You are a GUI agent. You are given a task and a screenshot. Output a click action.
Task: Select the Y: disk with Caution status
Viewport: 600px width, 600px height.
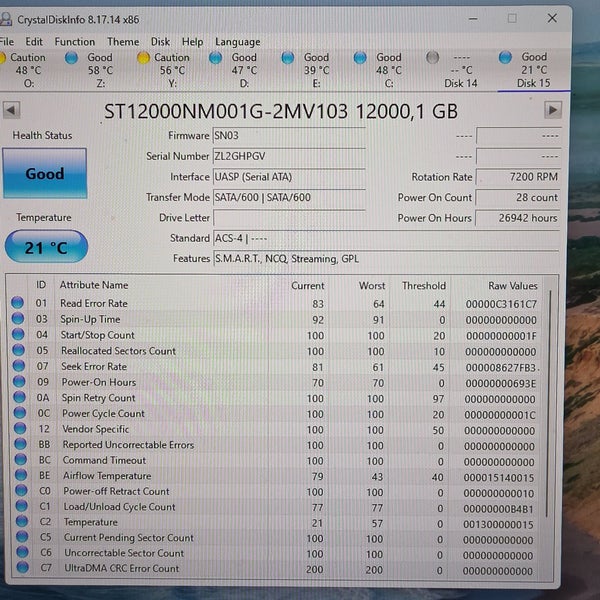pos(164,70)
